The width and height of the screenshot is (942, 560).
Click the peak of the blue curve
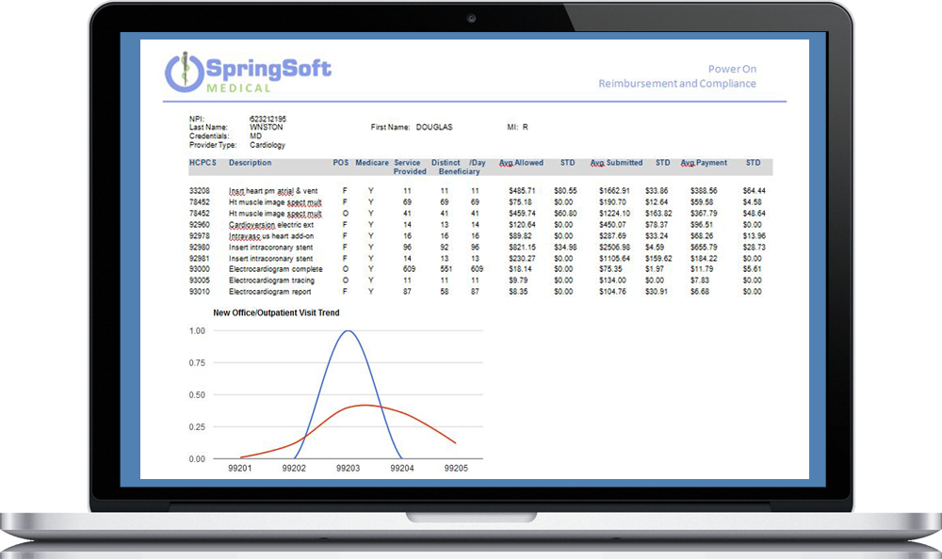click(x=349, y=331)
